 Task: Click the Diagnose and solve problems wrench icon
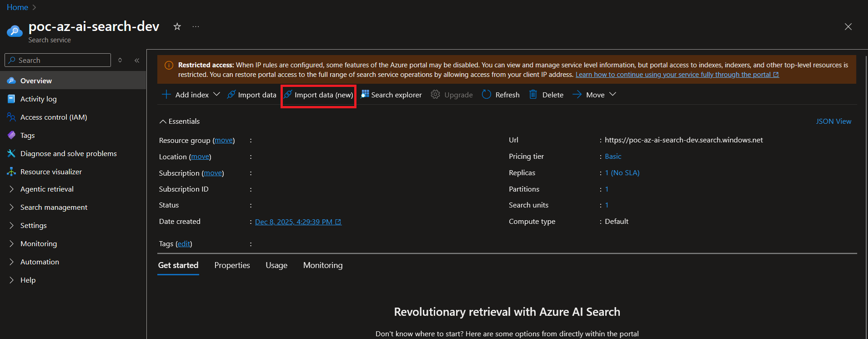pos(11,153)
